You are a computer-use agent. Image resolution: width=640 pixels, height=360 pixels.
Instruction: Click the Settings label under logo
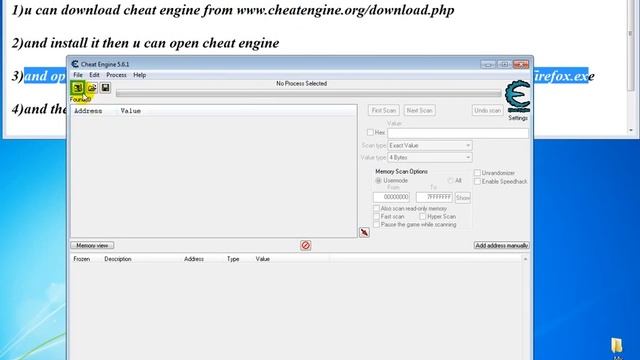coord(518,118)
